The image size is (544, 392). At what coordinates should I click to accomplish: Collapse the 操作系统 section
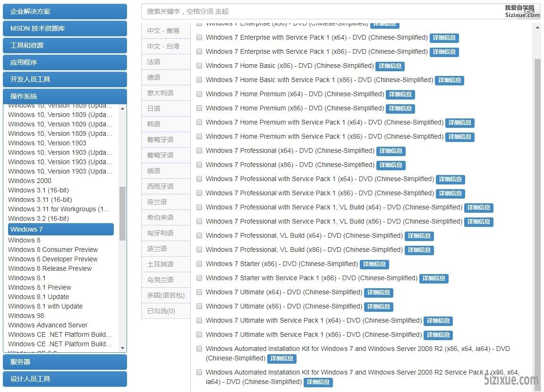pos(65,96)
